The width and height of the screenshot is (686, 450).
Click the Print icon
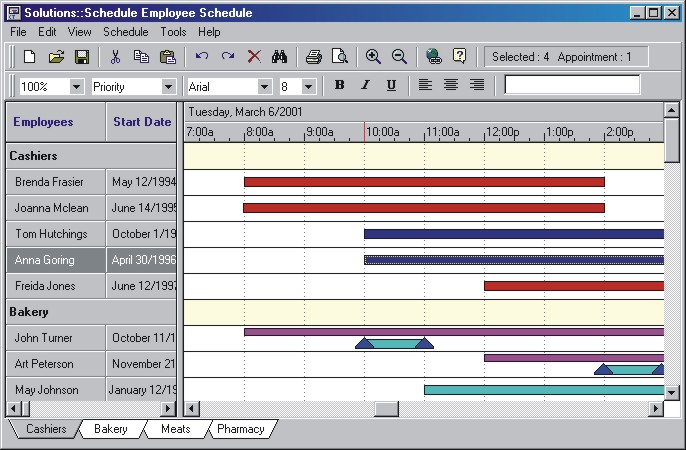(314, 57)
